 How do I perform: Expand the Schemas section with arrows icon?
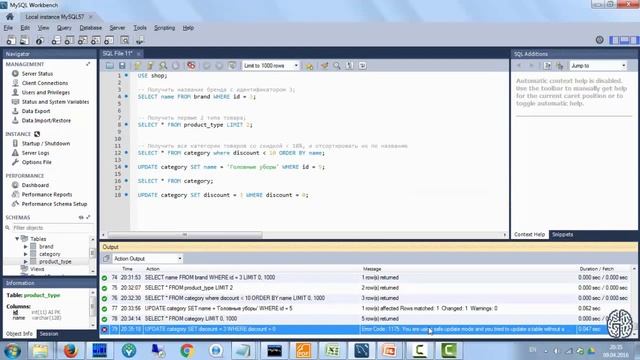88,217
